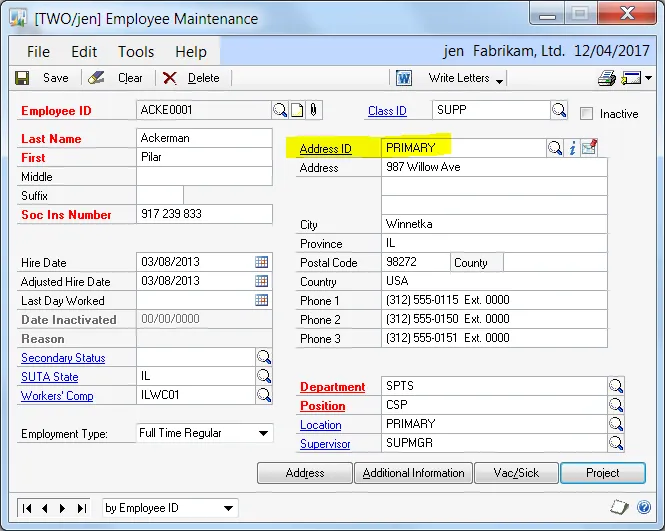665x531 pixels.
Task: Open the Employee ID note icon
Action: [296, 109]
